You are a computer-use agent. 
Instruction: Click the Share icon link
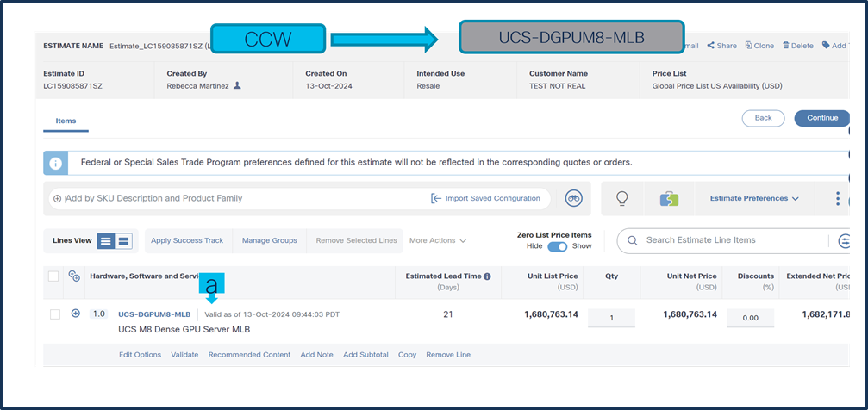pos(721,46)
